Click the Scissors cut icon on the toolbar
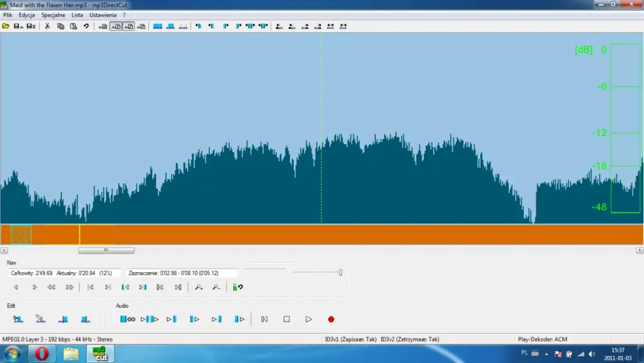 pyautogui.click(x=48, y=26)
